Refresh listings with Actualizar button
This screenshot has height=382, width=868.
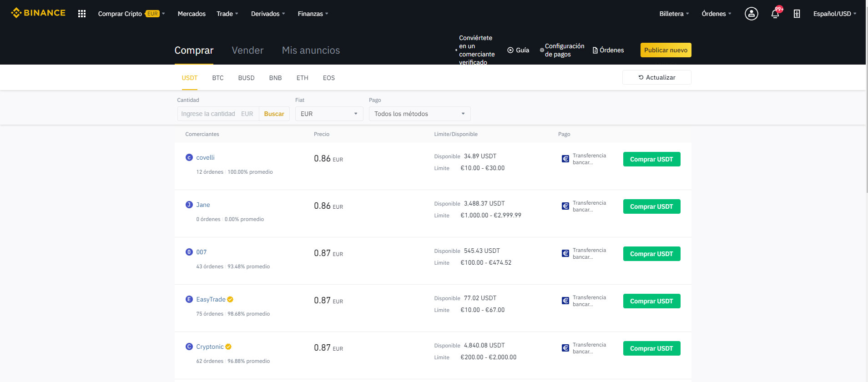click(656, 77)
